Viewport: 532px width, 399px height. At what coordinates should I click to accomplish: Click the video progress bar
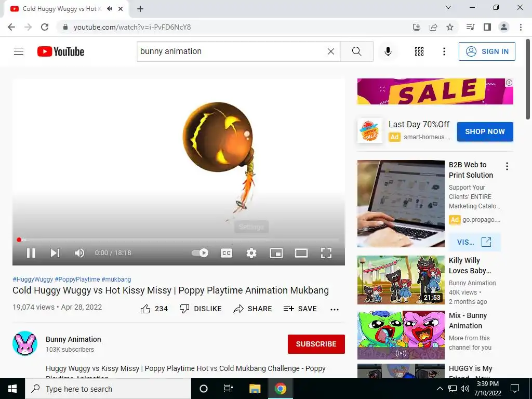click(179, 240)
